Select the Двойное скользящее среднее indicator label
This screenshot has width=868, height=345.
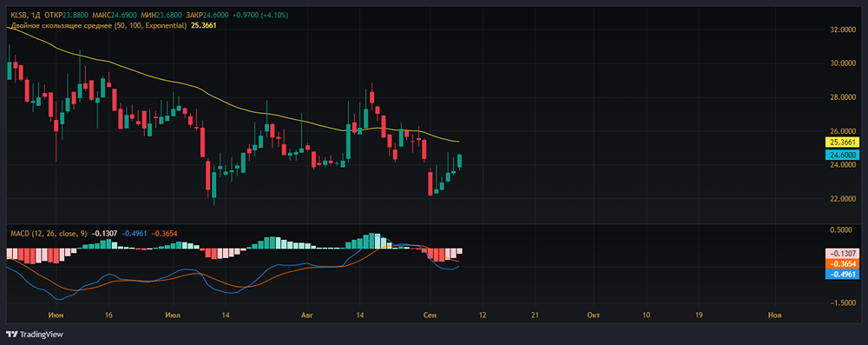[99, 25]
